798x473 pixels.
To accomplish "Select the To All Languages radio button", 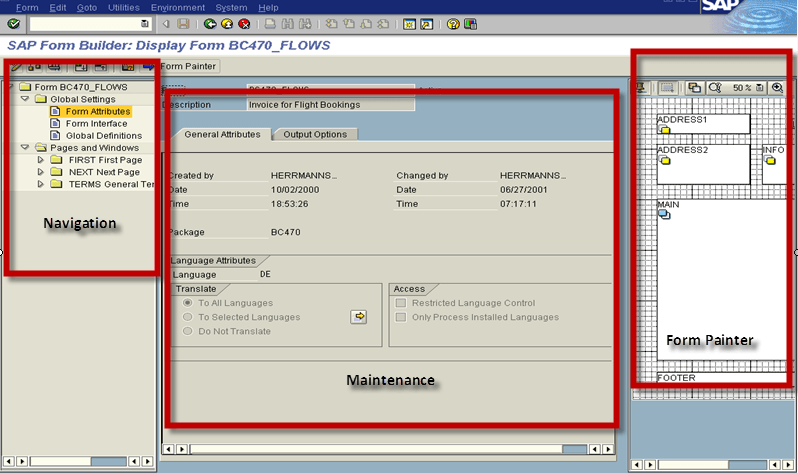I will point(186,303).
